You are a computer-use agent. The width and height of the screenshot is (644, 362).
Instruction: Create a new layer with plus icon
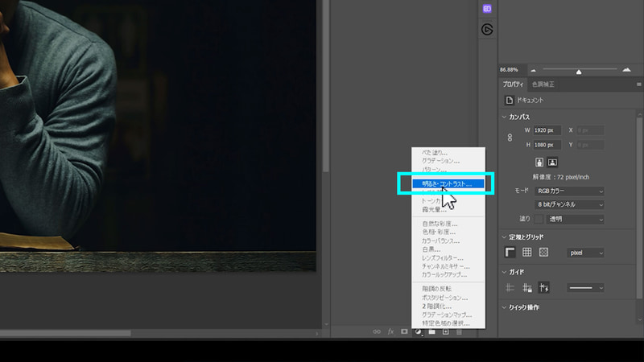tap(446, 331)
